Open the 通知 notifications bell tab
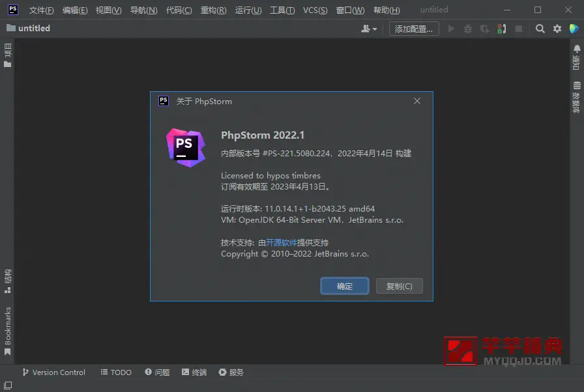Image resolution: width=584 pixels, height=392 pixels. pyautogui.click(x=577, y=57)
